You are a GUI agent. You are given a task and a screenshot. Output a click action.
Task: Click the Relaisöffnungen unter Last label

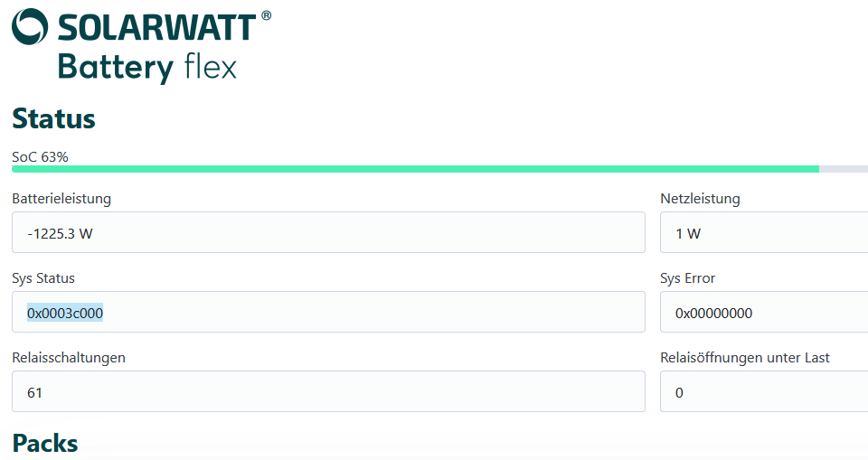(745, 357)
